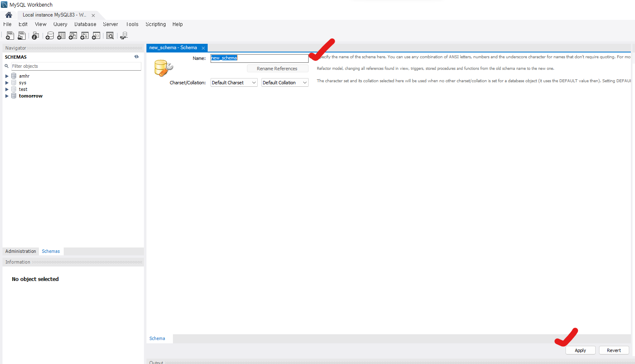The image size is (635, 364).
Task: Open the search table data icon
Action: pyautogui.click(x=110, y=36)
